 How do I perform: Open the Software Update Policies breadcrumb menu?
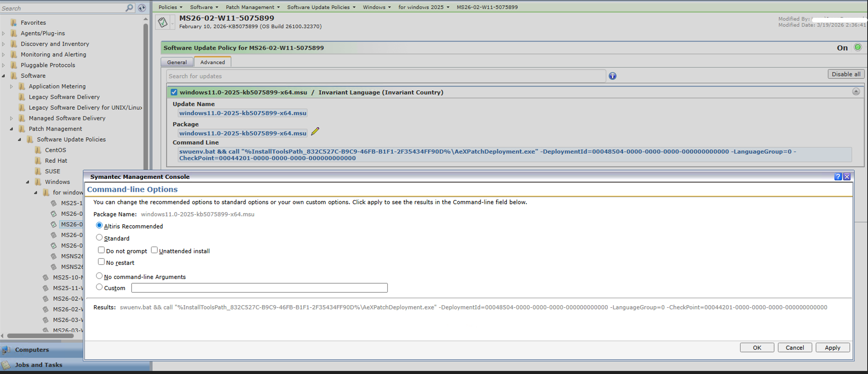321,7
